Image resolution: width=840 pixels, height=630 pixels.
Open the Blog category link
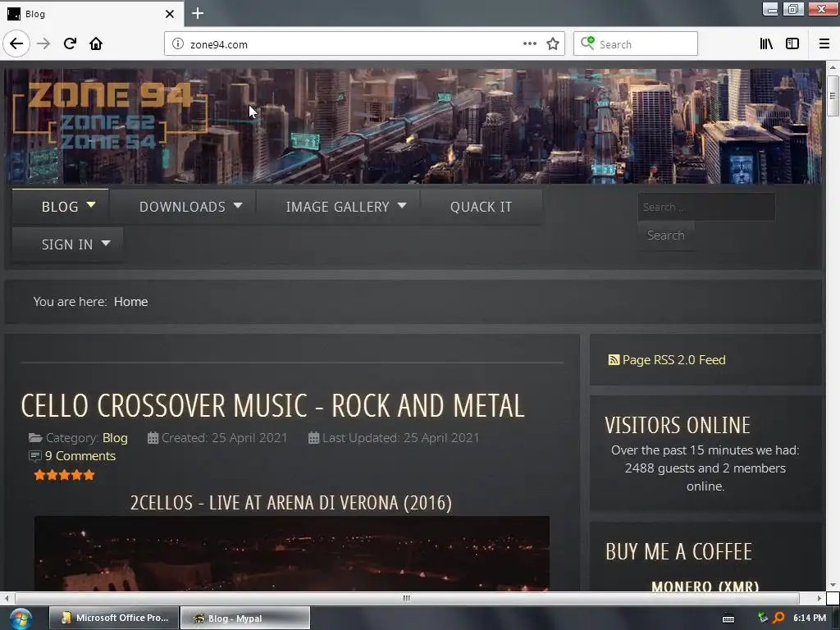[115, 438]
